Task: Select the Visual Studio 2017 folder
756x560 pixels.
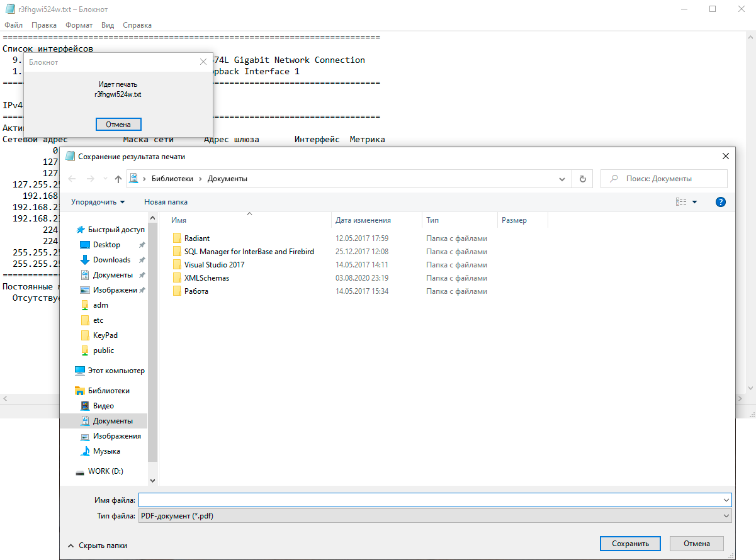Action: 214,265
